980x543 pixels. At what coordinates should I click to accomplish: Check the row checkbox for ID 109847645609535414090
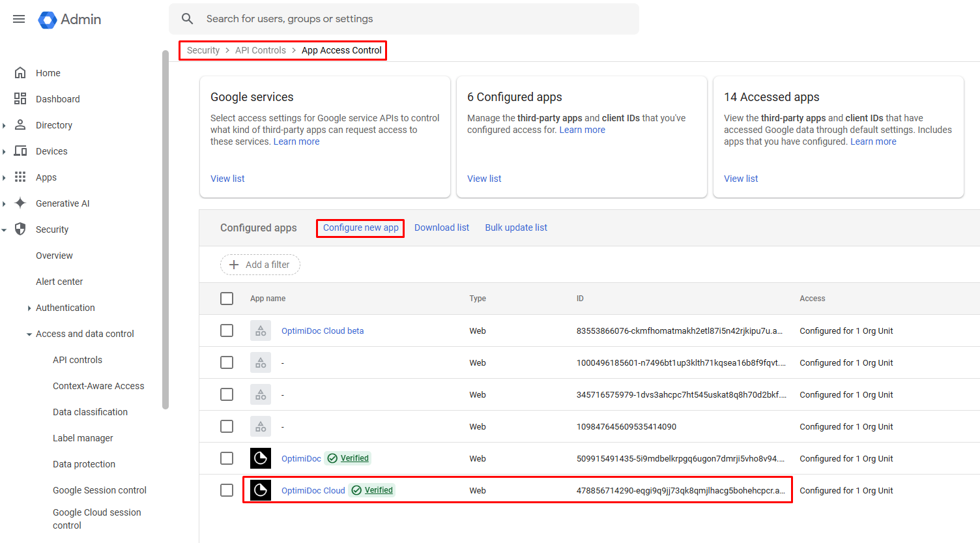(227, 426)
